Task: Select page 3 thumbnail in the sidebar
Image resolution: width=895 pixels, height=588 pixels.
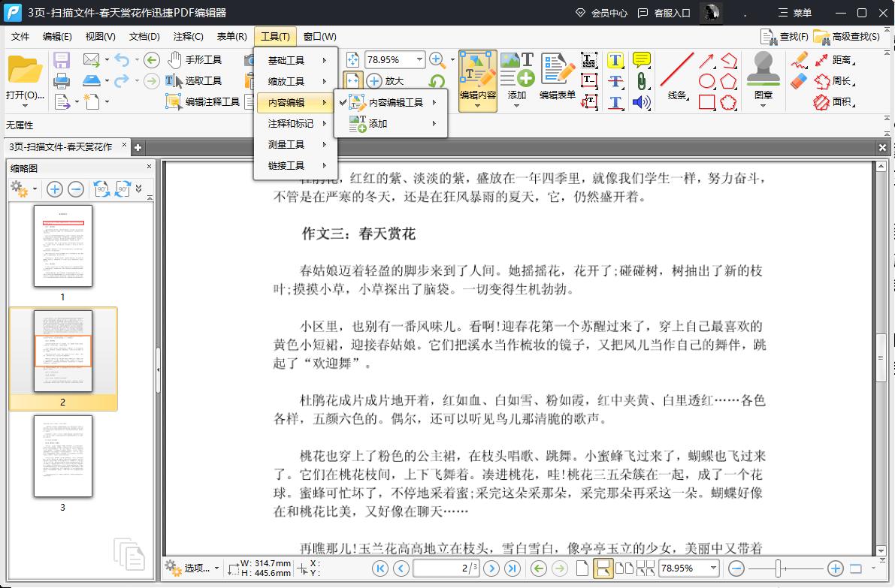Action: 62,456
